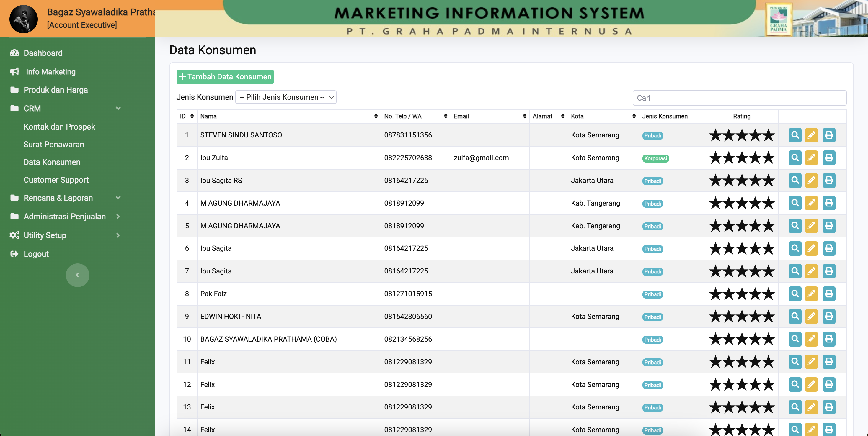The height and width of the screenshot is (436, 868).
Task: Click Logout in the sidebar
Action: [36, 254]
